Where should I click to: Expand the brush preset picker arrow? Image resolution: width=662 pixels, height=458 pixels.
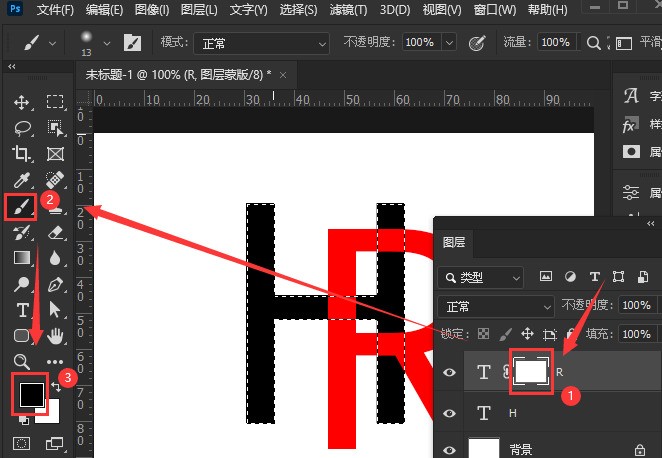click(x=107, y=43)
